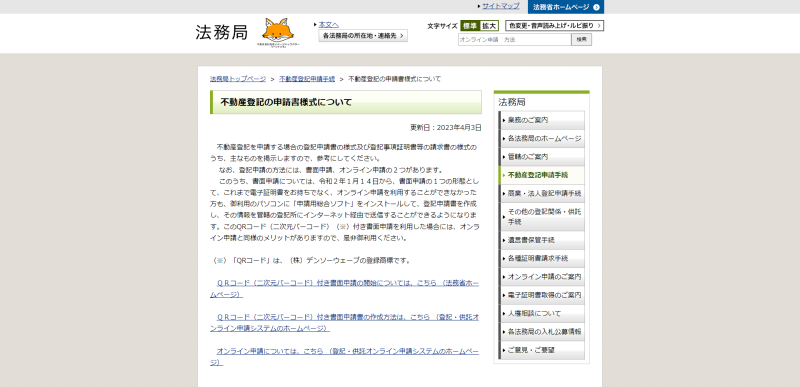Click the 更新日:2023年4月3日 text
This screenshot has width=800, height=387.
[445, 127]
